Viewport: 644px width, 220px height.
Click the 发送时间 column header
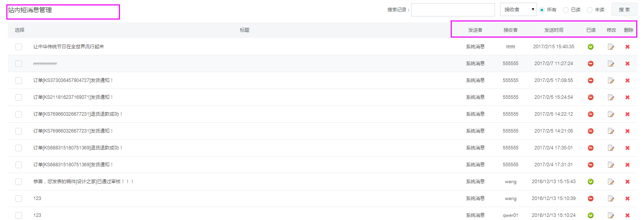553,30
